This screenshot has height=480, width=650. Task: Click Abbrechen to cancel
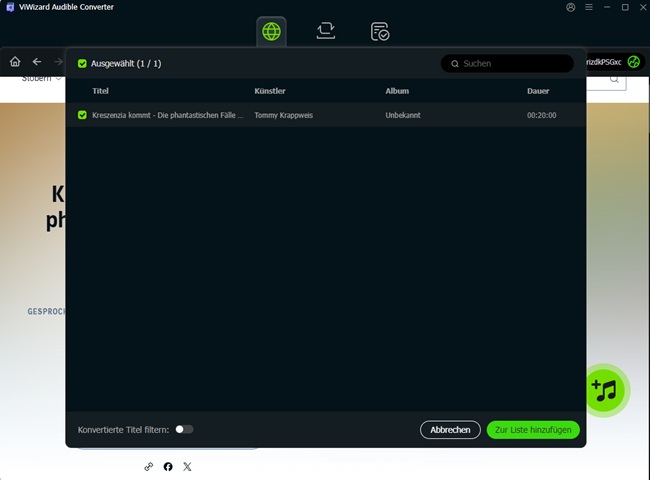(450, 430)
